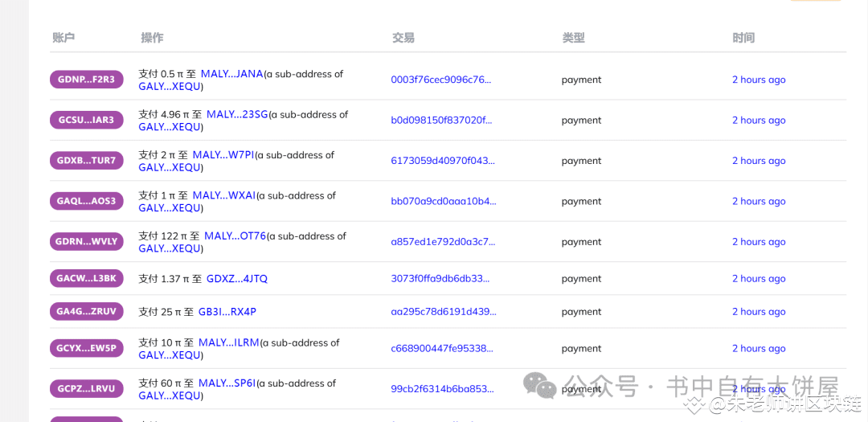
Task: Open transaction bb070a9cd0aaa10b4...
Action: (444, 201)
